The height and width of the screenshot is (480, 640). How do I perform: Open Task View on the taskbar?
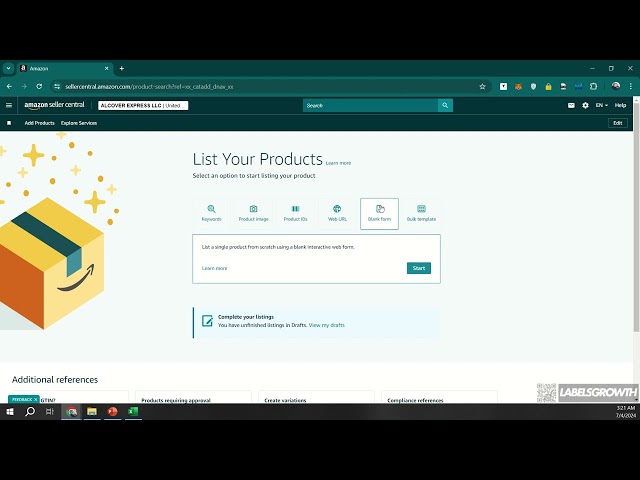(50, 411)
